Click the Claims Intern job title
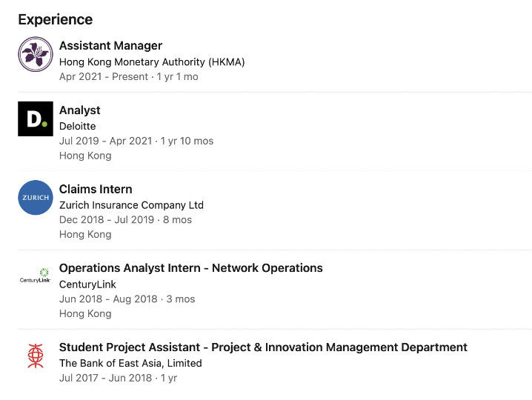This screenshot has width=532, height=400. (96, 189)
